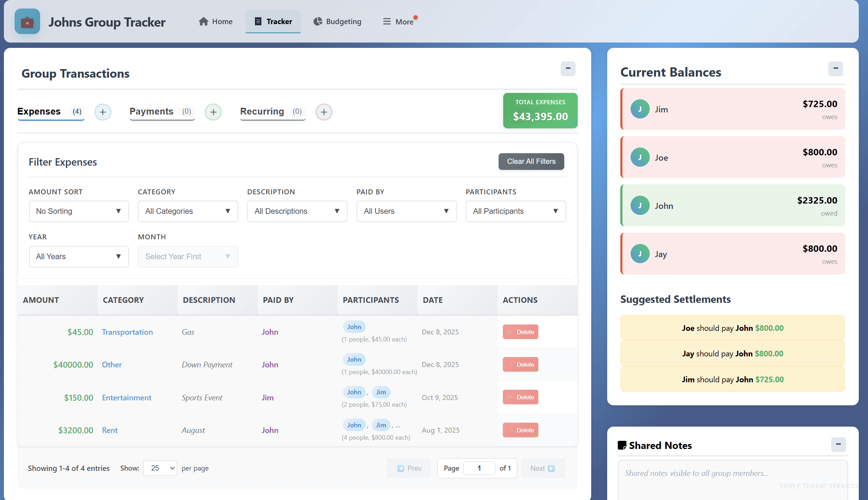Click the page number input field

tap(479, 468)
